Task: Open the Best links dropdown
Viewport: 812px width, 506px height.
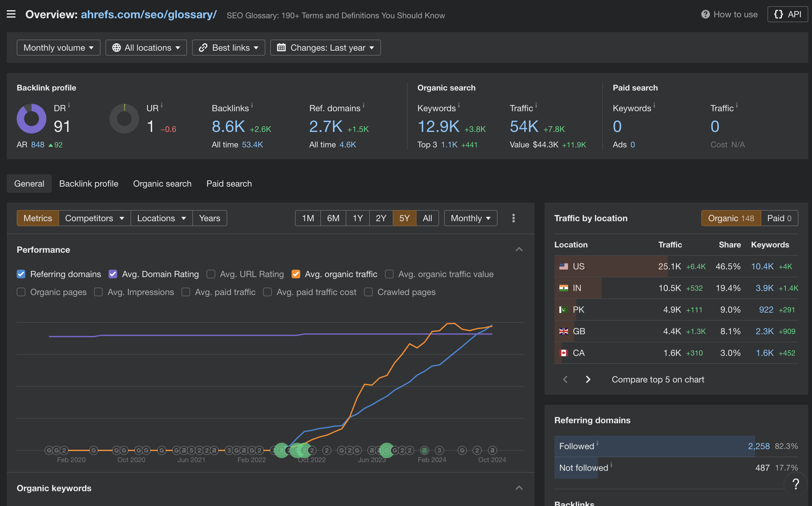Action: (x=229, y=48)
